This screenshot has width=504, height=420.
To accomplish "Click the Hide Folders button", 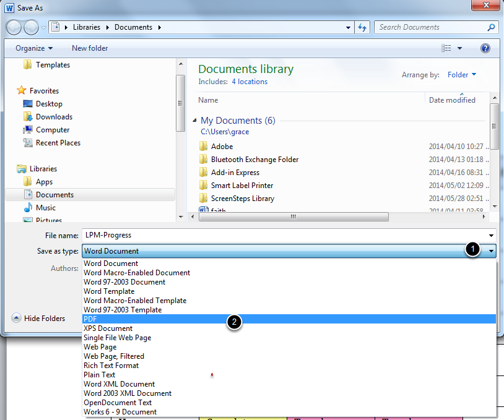I will point(40,318).
